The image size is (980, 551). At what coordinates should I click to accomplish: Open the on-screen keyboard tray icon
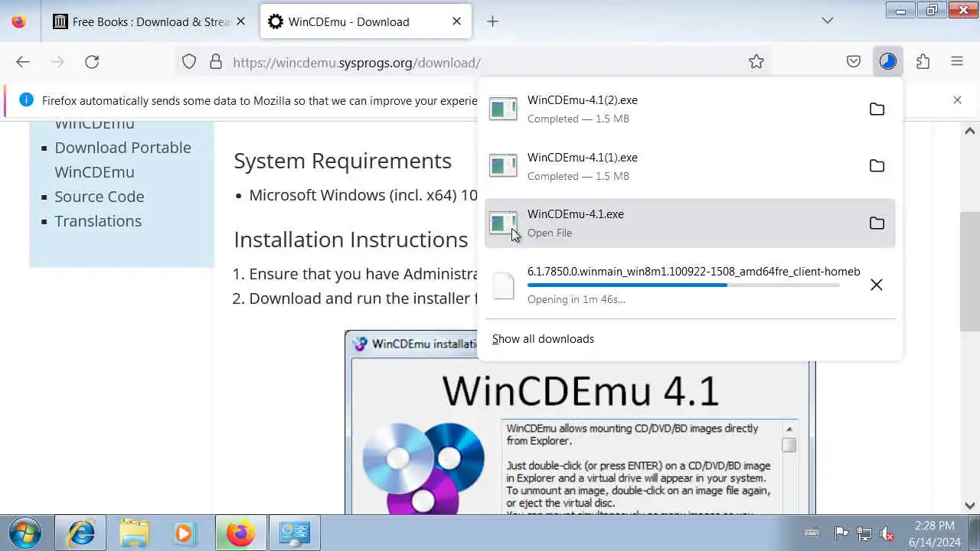tap(812, 533)
